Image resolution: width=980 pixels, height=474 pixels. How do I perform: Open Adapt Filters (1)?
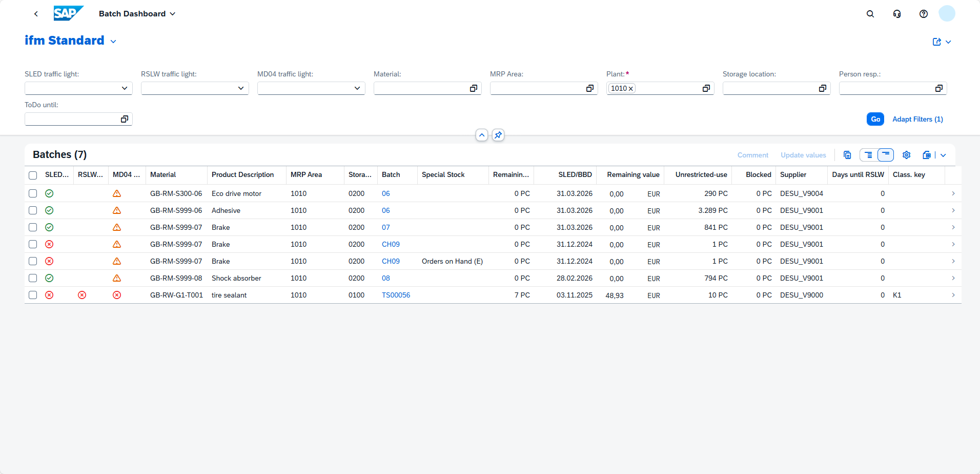pyautogui.click(x=917, y=119)
